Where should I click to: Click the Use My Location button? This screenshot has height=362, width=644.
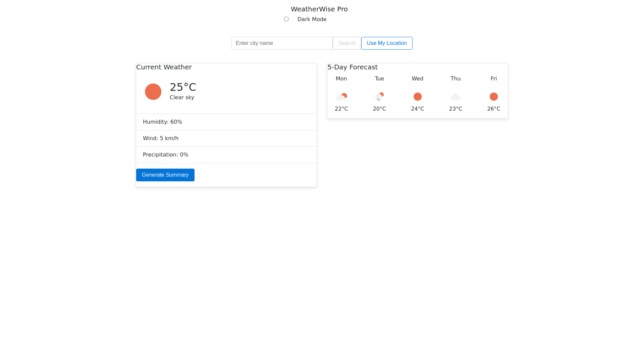(x=387, y=43)
